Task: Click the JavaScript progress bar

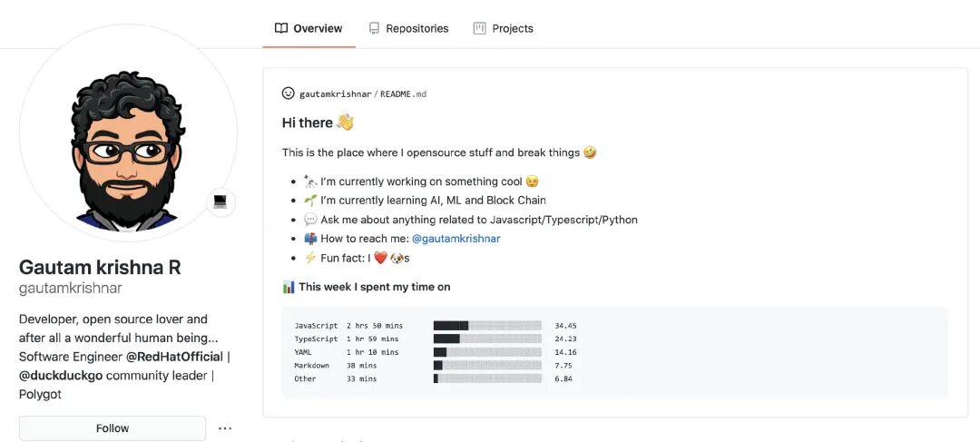Action: point(487,326)
